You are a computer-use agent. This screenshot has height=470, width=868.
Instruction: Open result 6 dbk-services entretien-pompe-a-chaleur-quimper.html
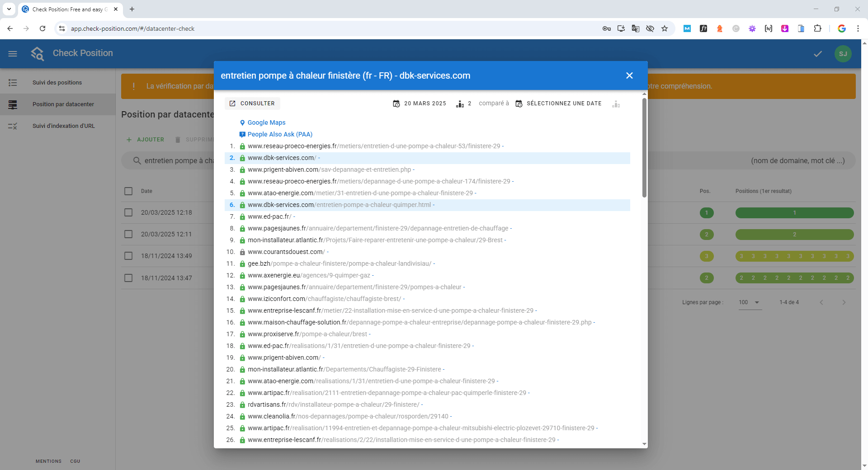[340, 205]
